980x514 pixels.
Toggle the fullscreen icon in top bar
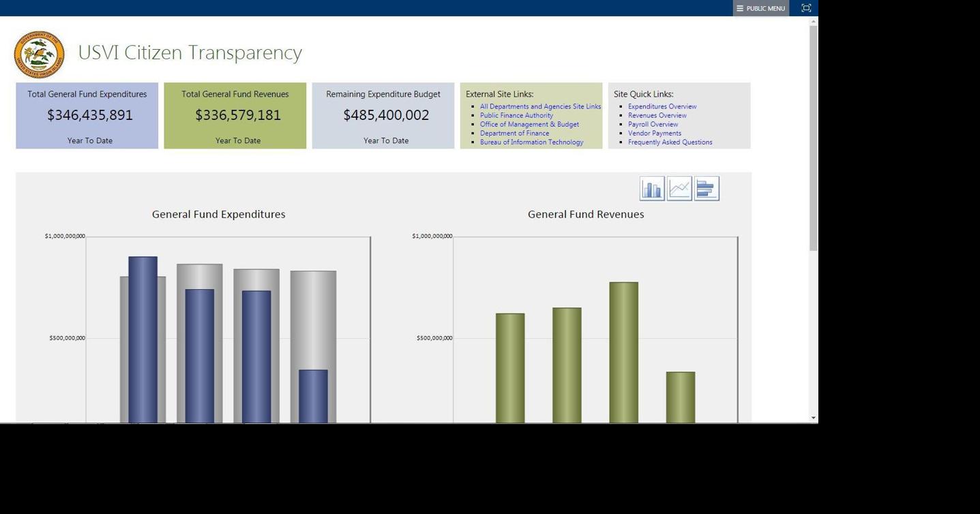806,8
